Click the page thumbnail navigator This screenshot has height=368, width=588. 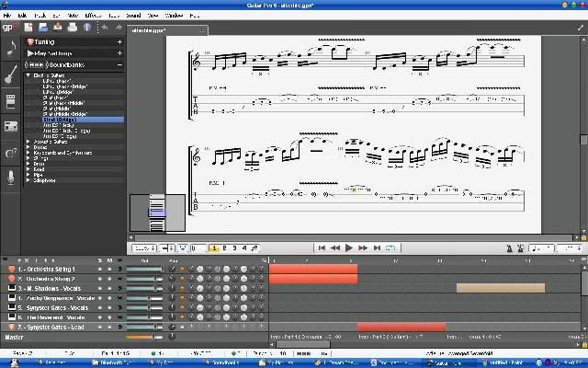click(157, 213)
